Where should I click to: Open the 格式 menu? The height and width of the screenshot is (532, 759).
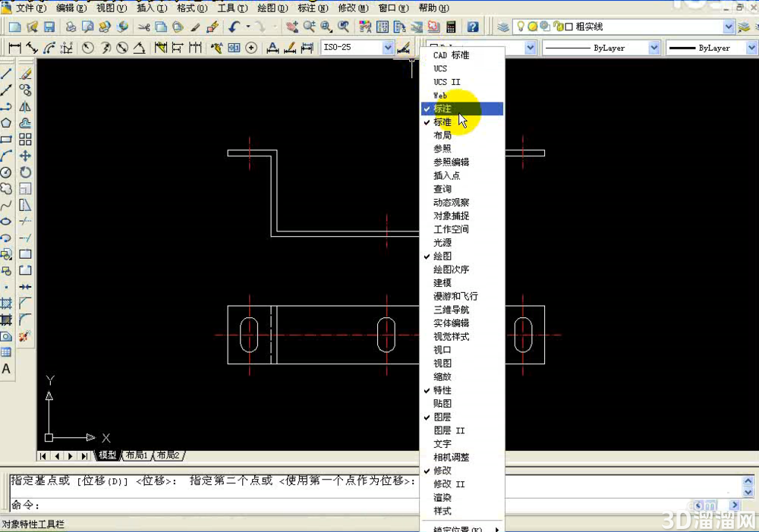click(192, 8)
